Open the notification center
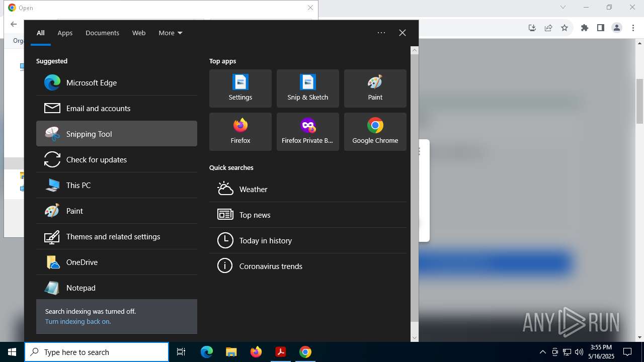The height and width of the screenshot is (362, 644). [x=627, y=352]
